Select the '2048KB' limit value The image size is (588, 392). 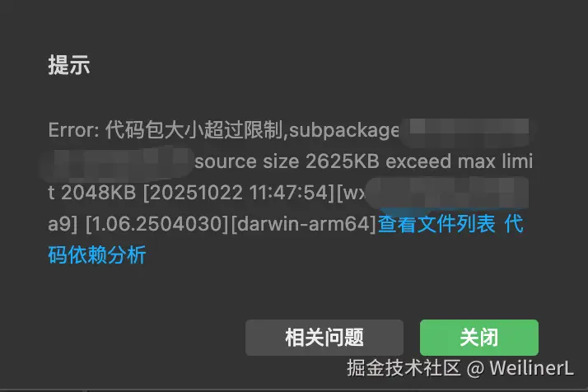98,193
